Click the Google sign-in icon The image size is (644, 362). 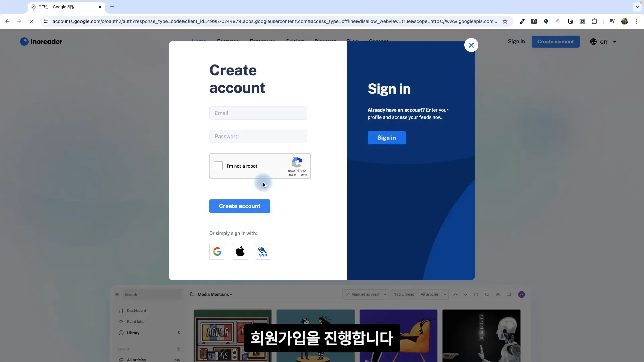pos(217,251)
